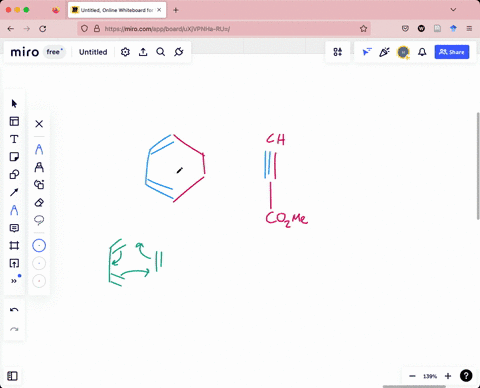The image size is (480, 388).
Task: Open the apps grid icon
Action: coord(337,52)
